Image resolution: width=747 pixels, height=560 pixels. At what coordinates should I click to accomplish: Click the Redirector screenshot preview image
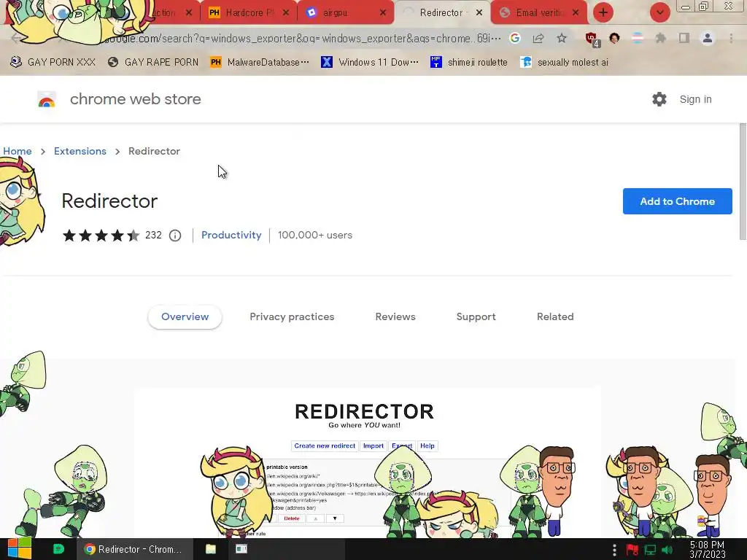coord(368,463)
